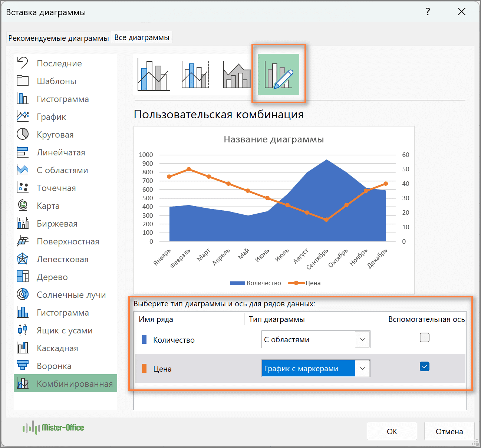Select the custom combination chart icon

(x=279, y=75)
